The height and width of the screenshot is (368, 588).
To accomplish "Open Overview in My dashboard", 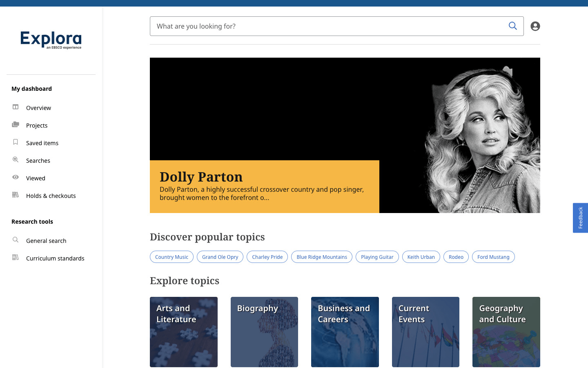I will click(38, 108).
